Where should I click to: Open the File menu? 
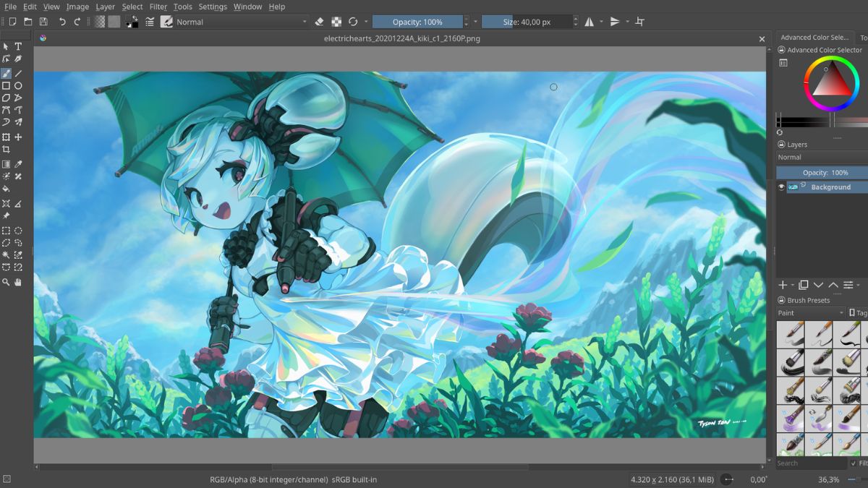click(10, 7)
